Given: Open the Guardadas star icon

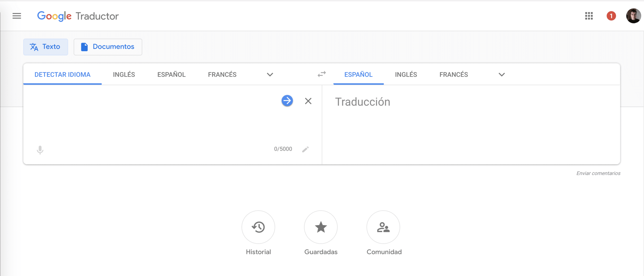Looking at the screenshot, I should [321, 227].
